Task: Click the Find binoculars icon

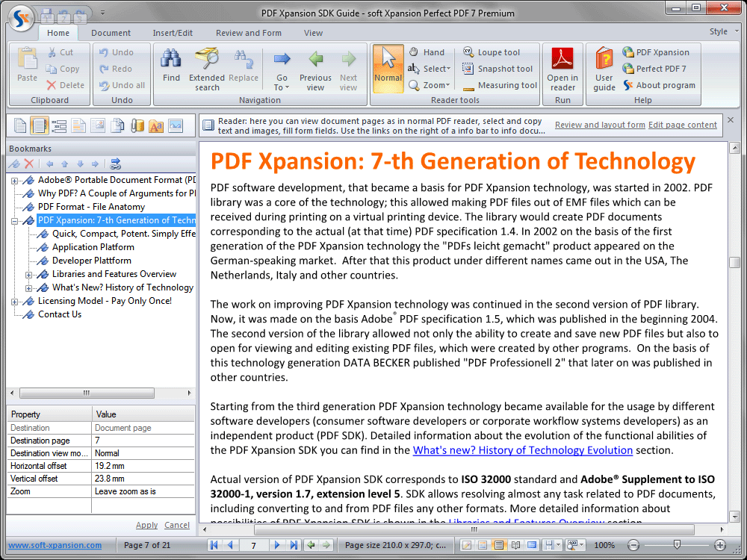Action: click(170, 59)
